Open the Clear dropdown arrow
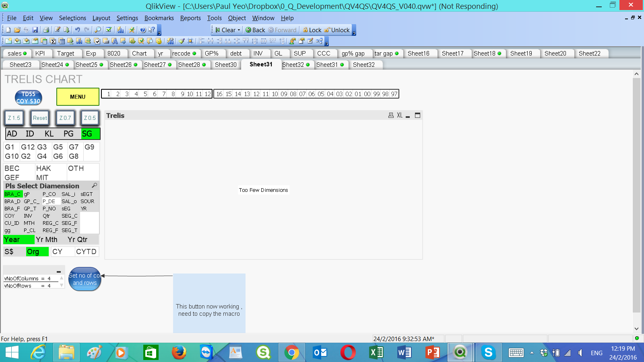The image size is (644, 362). point(239,30)
